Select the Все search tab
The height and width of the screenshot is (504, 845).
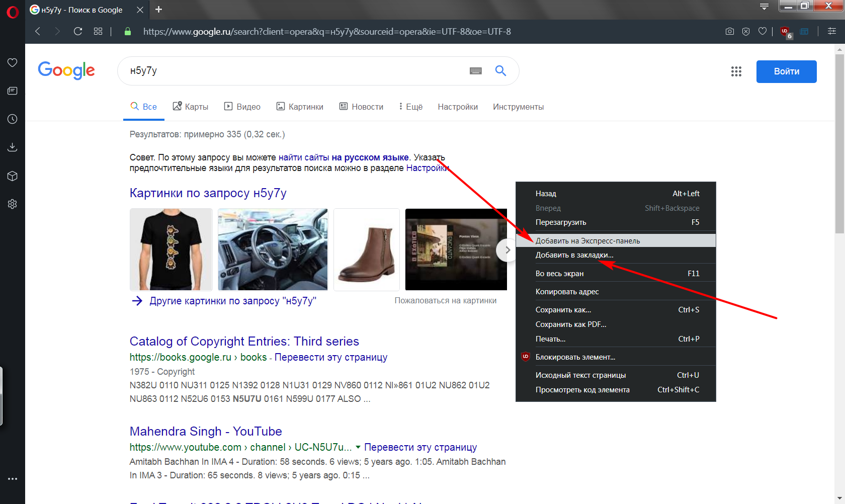[x=144, y=107]
